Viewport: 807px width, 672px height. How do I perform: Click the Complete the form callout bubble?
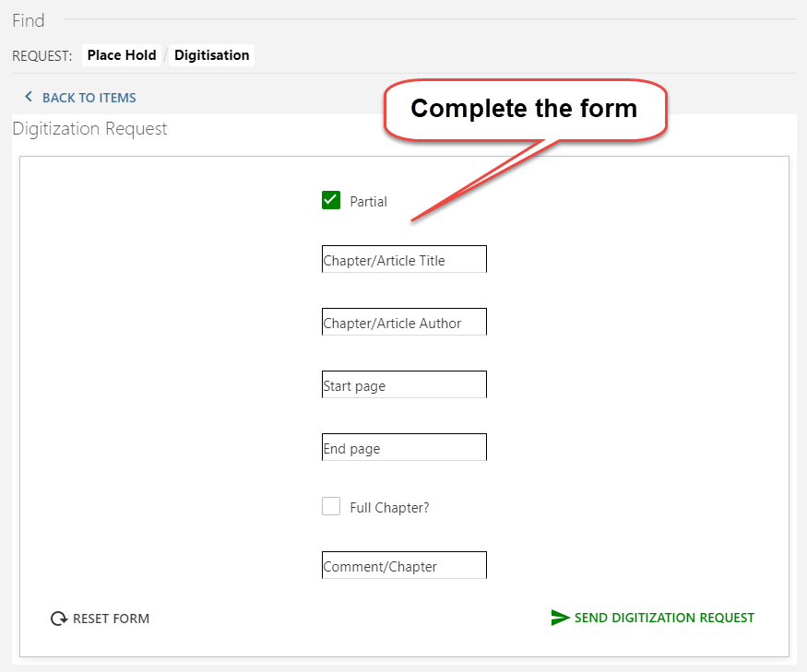pyautogui.click(x=524, y=110)
